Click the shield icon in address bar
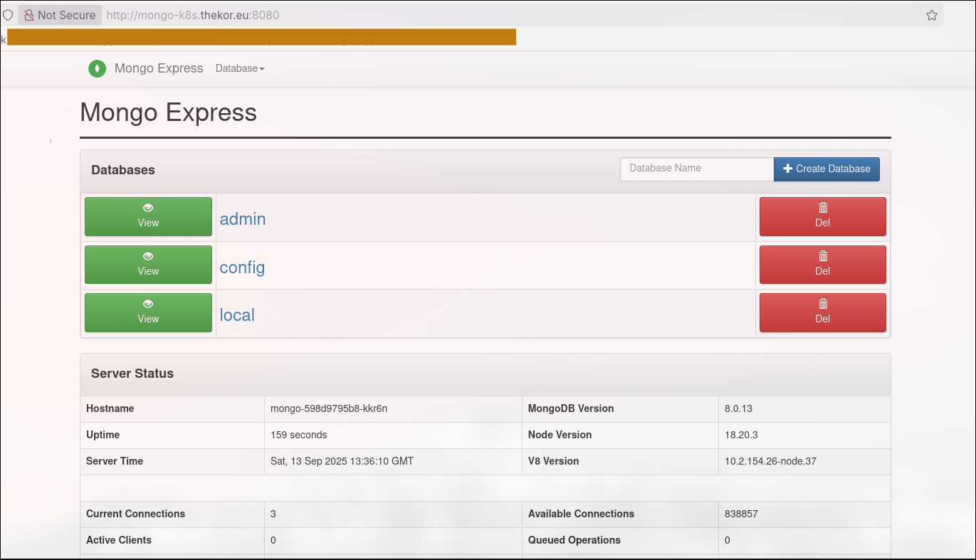The height and width of the screenshot is (560, 976). (8, 15)
